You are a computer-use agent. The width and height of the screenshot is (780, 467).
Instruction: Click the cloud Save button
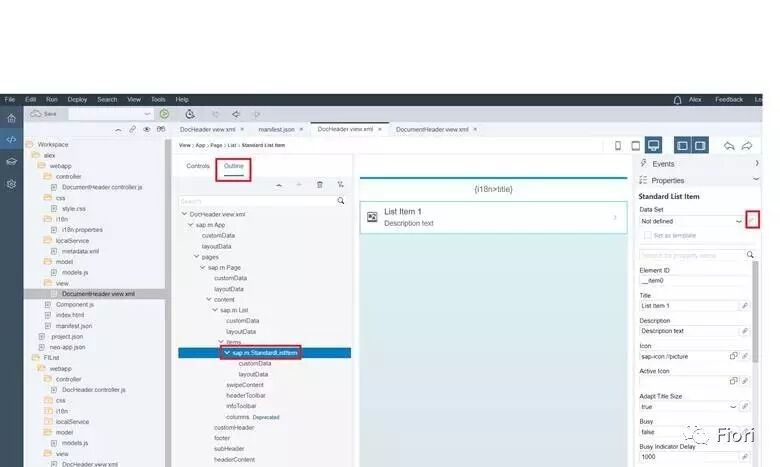[x=44, y=114]
